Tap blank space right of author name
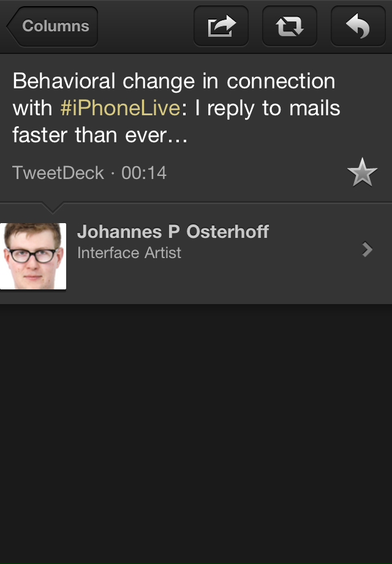The height and width of the screenshot is (564, 392). 312,232
